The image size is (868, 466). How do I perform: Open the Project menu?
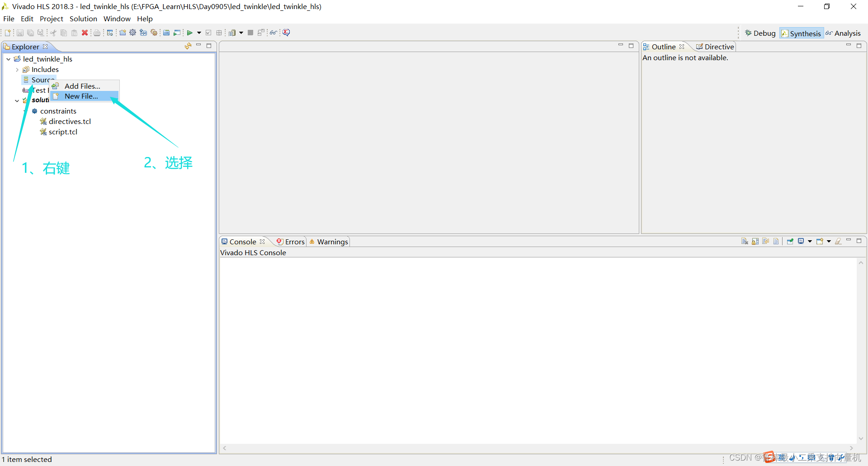tap(52, 19)
